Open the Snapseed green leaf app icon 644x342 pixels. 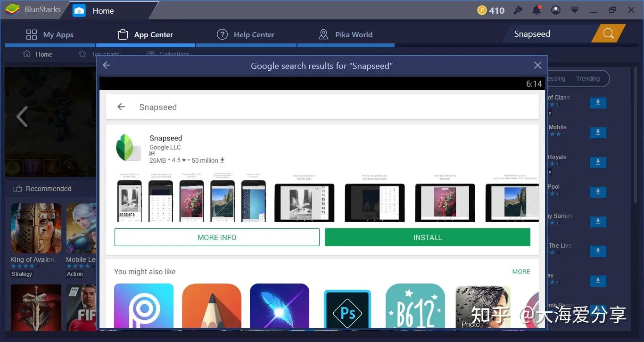click(128, 148)
